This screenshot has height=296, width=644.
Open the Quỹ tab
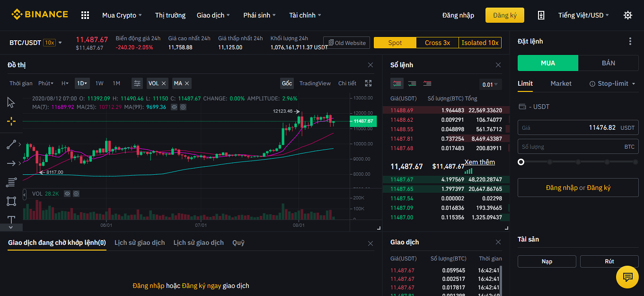coord(238,242)
